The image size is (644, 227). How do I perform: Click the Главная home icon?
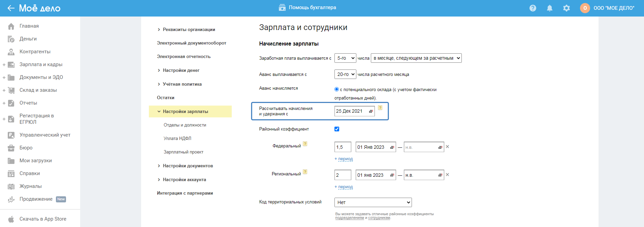click(x=11, y=26)
